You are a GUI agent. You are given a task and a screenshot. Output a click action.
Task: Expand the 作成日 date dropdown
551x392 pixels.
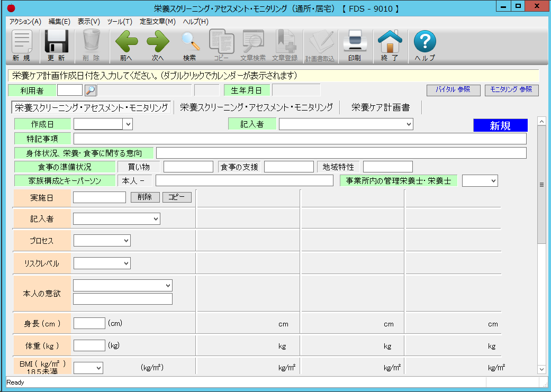tap(128, 124)
